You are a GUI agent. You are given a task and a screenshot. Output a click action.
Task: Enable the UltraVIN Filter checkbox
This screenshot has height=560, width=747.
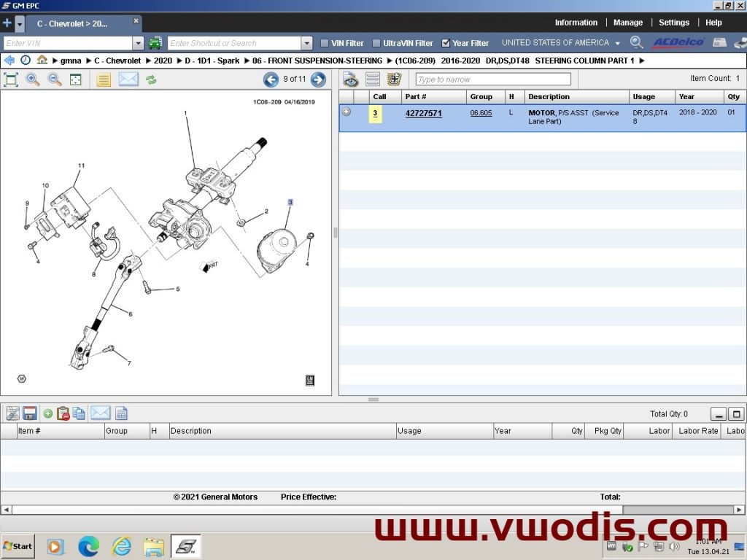point(376,43)
